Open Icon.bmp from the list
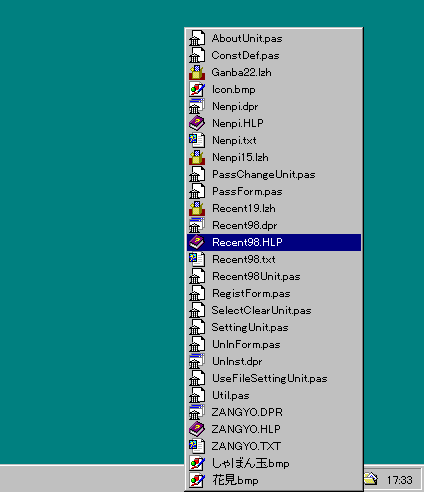This screenshot has height=492, width=424. (x=274, y=89)
